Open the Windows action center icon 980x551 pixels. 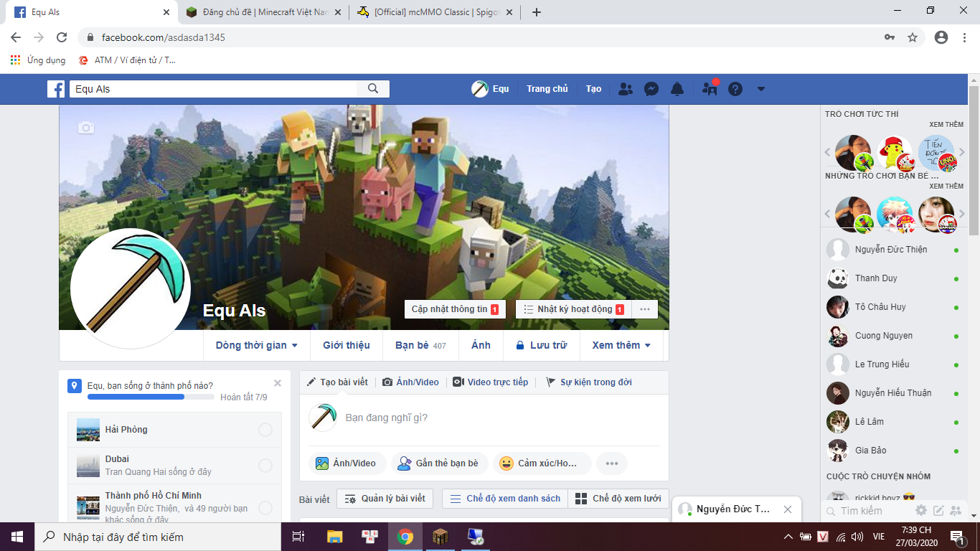(x=956, y=537)
